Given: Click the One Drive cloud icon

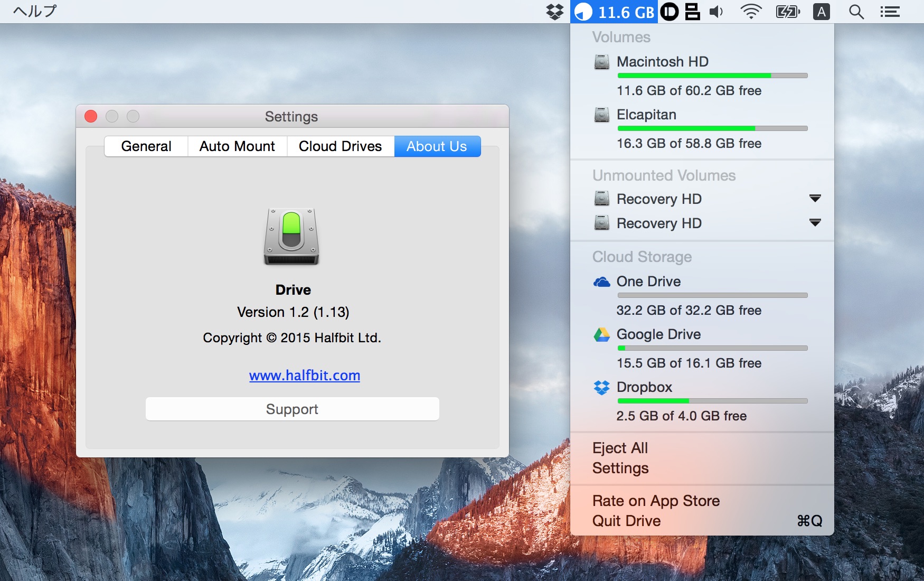Looking at the screenshot, I should (x=602, y=282).
